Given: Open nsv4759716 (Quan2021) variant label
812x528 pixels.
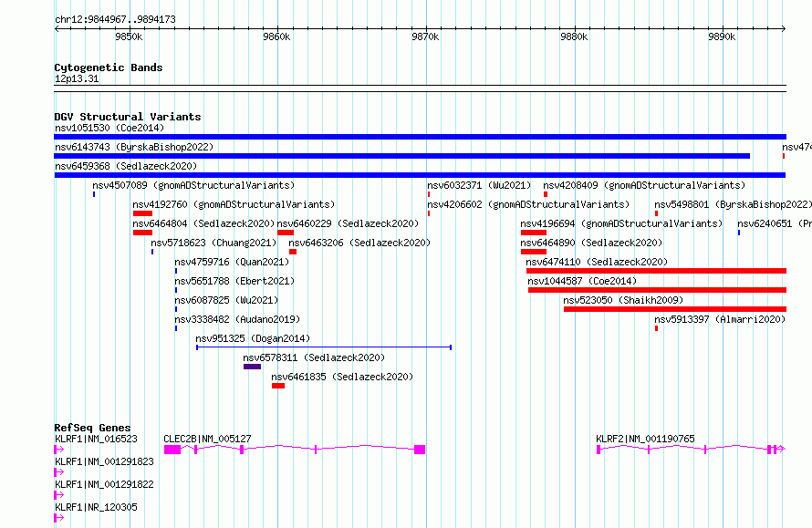Looking at the screenshot, I should [232, 262].
